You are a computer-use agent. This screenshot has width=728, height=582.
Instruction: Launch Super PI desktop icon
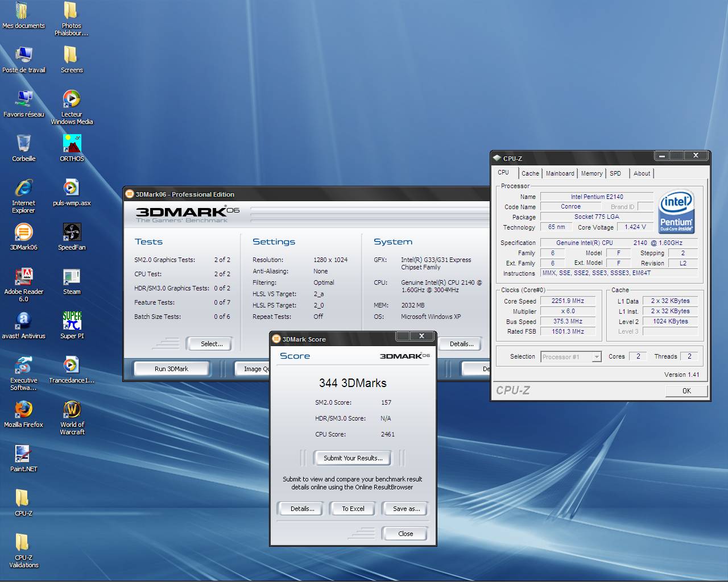tap(72, 322)
